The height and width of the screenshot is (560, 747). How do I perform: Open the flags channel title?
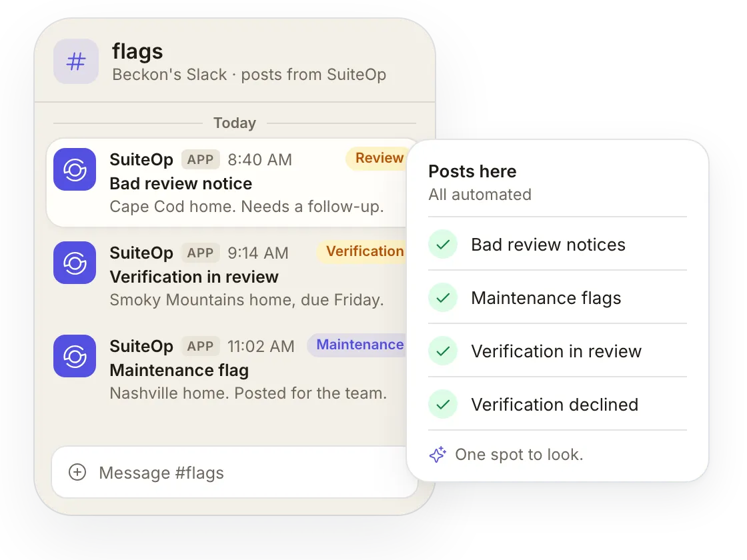[x=137, y=51]
